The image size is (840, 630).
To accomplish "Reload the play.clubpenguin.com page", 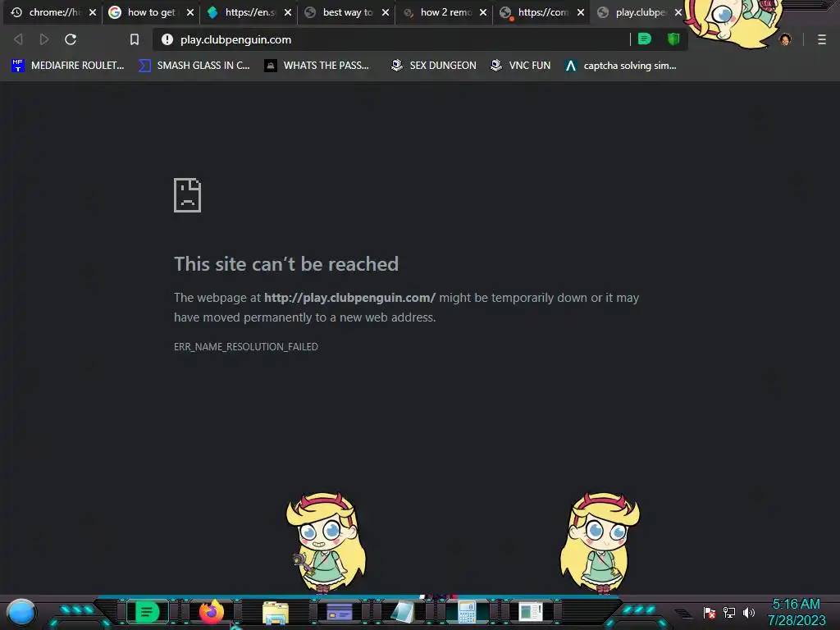I will pos(71,39).
